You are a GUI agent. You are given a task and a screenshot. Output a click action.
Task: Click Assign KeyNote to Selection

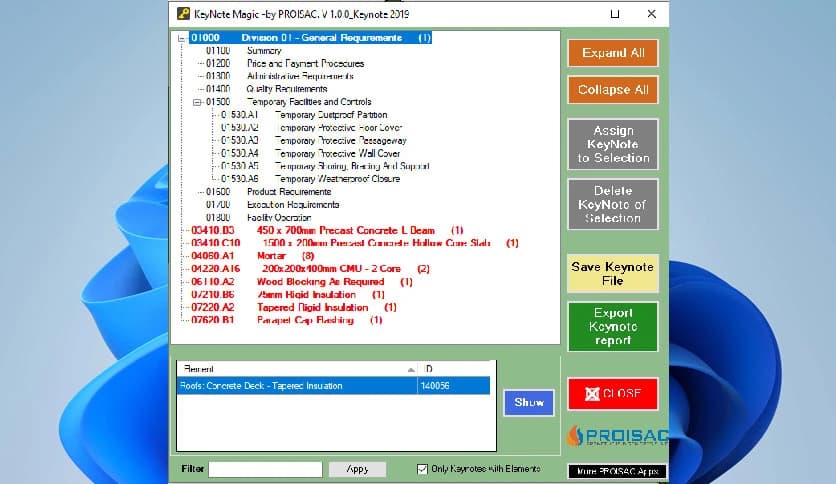(612, 144)
